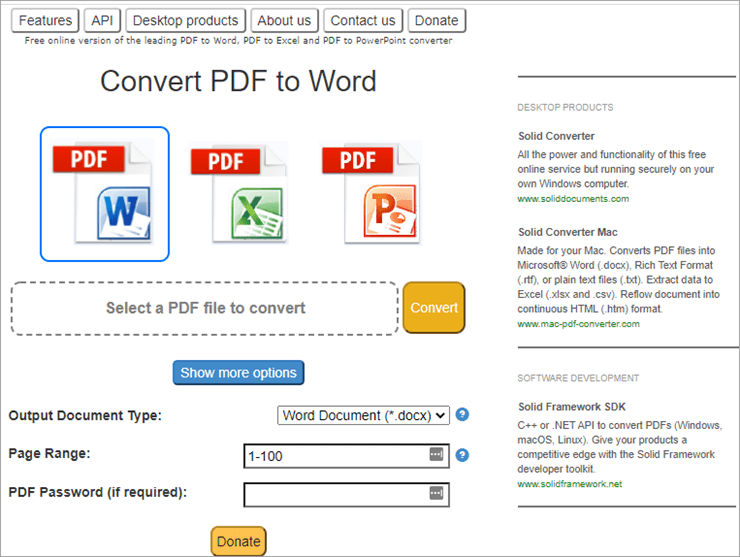The height and width of the screenshot is (557, 740).
Task: Focus the PDF Password input field
Action: [x=346, y=495]
